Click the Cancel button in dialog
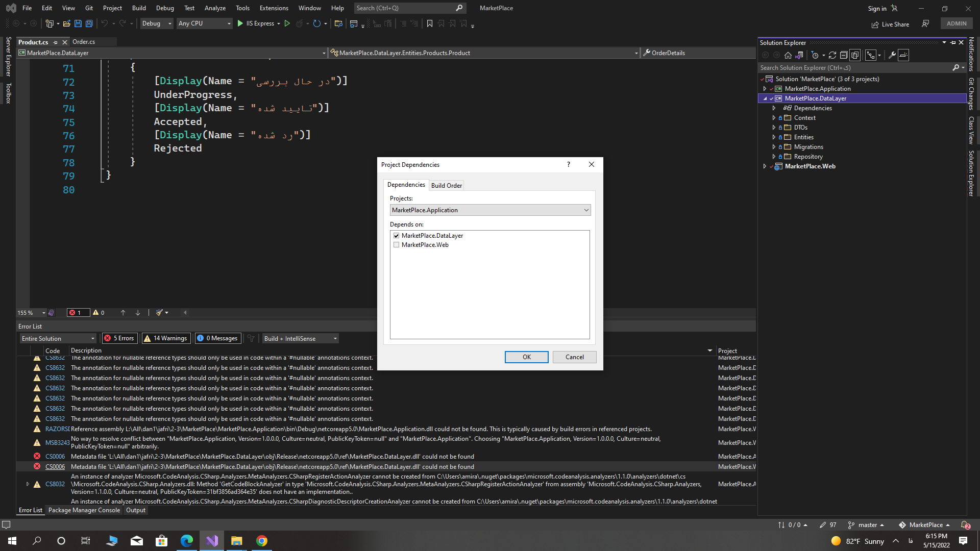The width and height of the screenshot is (980, 551). [574, 357]
